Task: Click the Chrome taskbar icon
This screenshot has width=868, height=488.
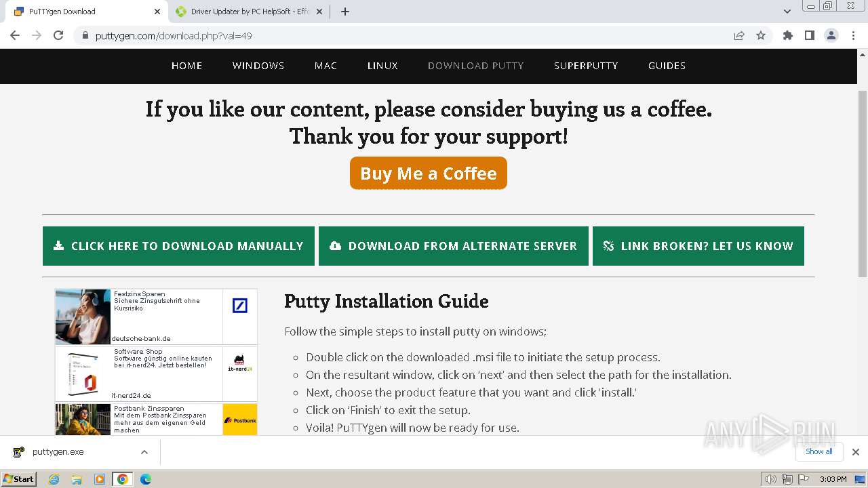Action: point(123,479)
